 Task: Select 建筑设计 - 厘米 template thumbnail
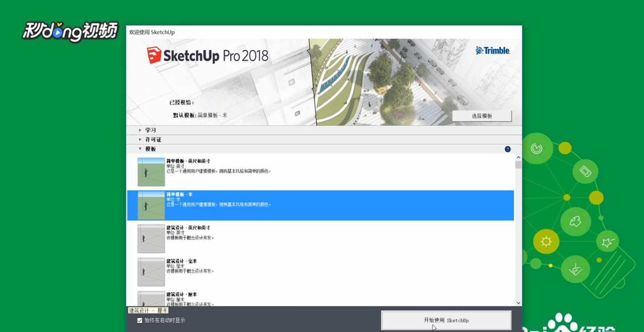pos(151,298)
